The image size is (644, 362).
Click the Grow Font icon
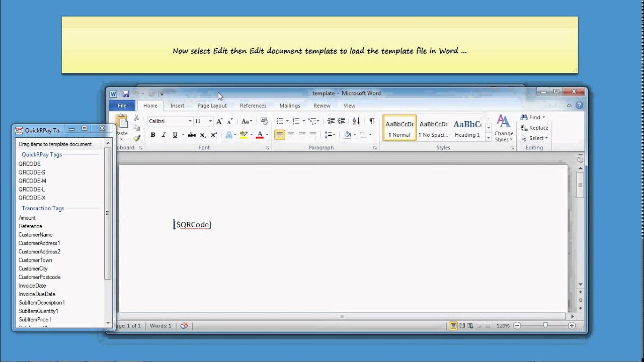click(219, 121)
